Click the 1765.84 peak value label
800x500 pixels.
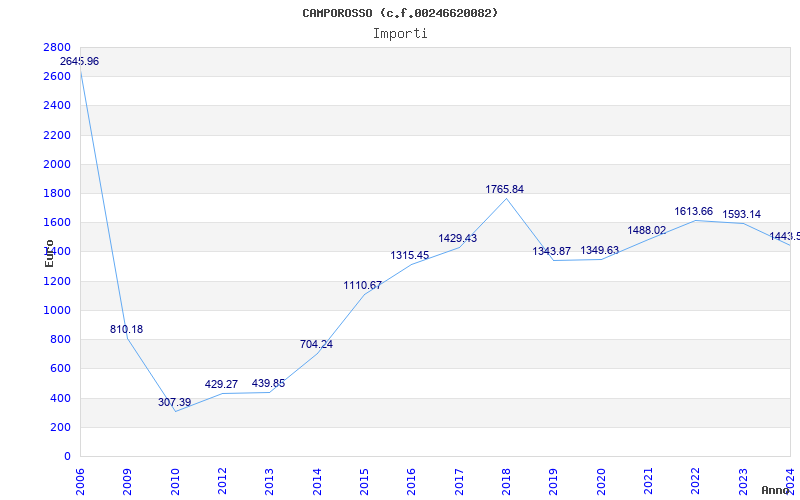(x=505, y=189)
